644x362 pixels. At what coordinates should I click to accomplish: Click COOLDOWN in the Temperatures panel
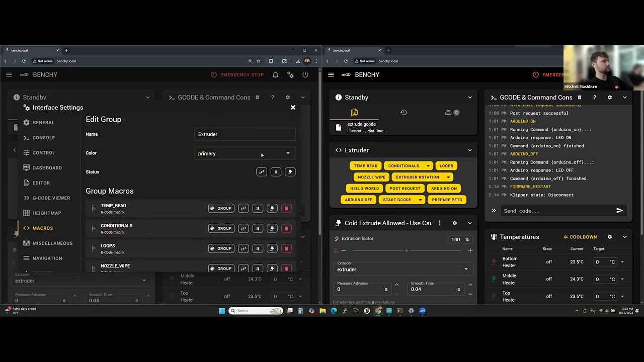click(x=580, y=237)
